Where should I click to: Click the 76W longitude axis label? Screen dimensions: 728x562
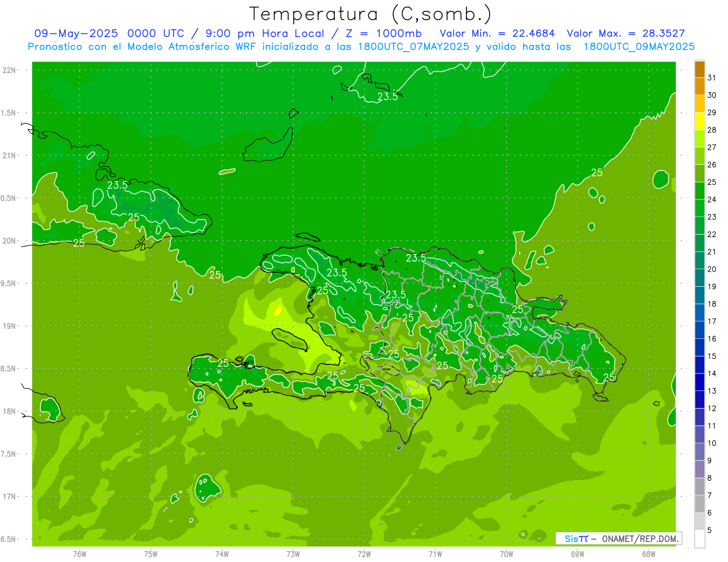(x=79, y=554)
